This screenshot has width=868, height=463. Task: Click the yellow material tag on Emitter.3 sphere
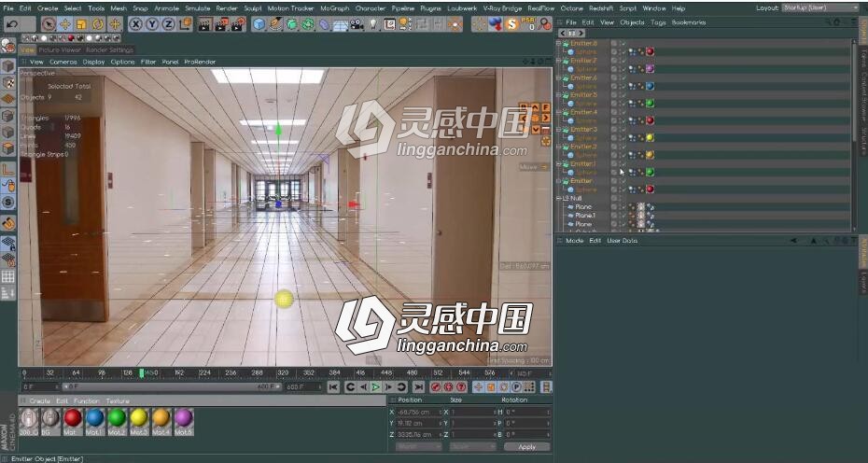(650, 138)
